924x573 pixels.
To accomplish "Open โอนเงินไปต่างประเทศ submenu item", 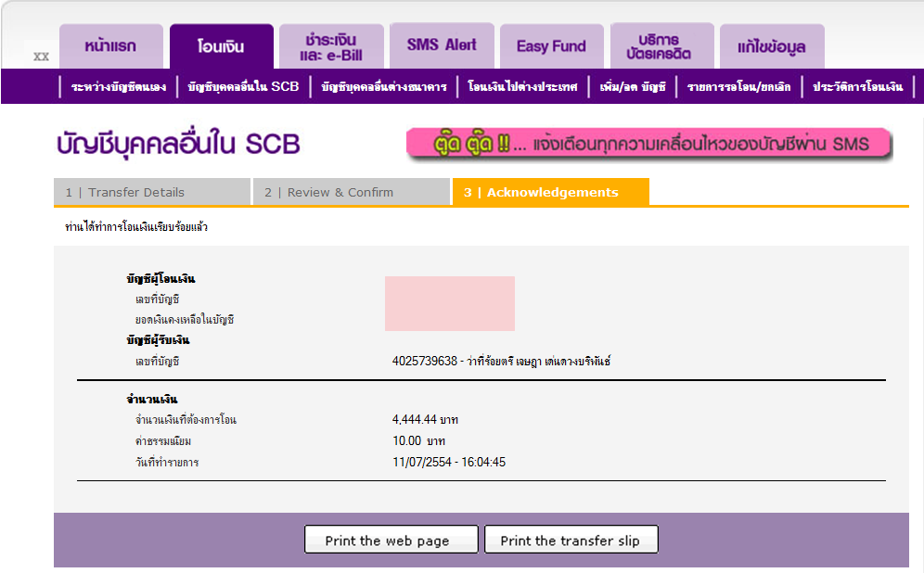I will tap(522, 87).
